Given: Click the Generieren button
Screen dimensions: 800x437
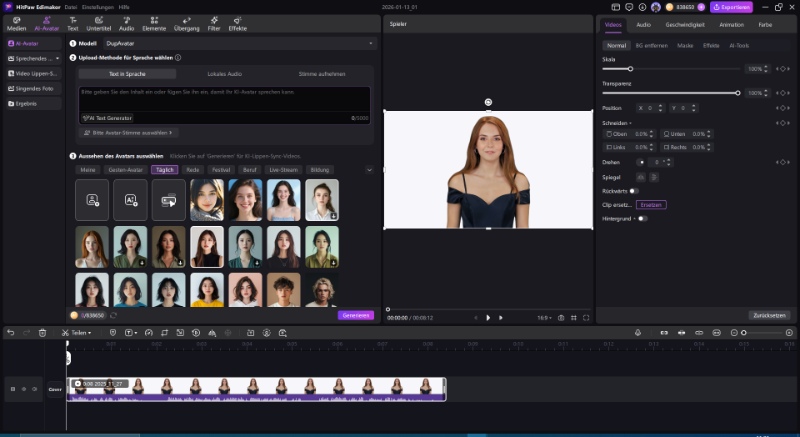Looking at the screenshot, I should point(356,316).
